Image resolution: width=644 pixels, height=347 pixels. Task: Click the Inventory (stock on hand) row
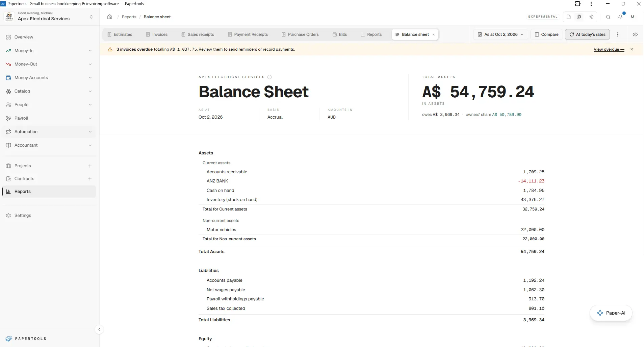point(371,200)
